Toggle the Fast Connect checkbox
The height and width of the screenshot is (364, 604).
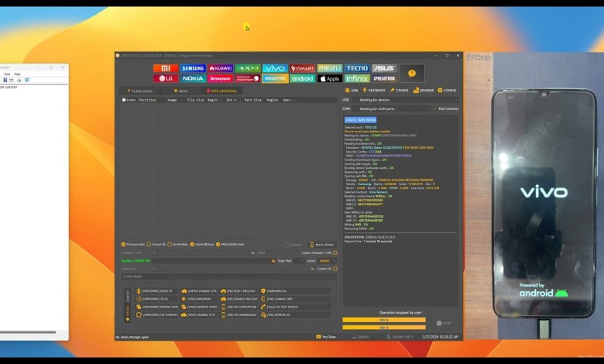coord(435,108)
